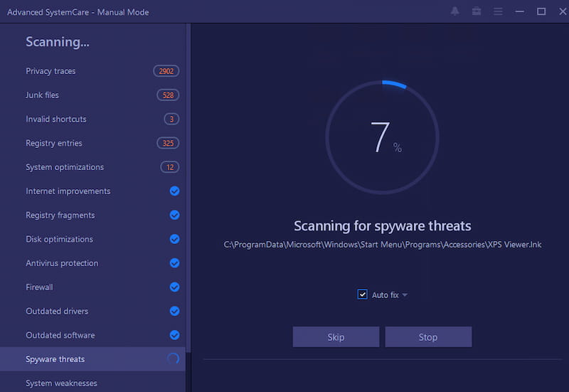This screenshot has height=392, width=569.
Task: Click the scanned file path XPS Viewer.lnk
Action: [x=383, y=245]
